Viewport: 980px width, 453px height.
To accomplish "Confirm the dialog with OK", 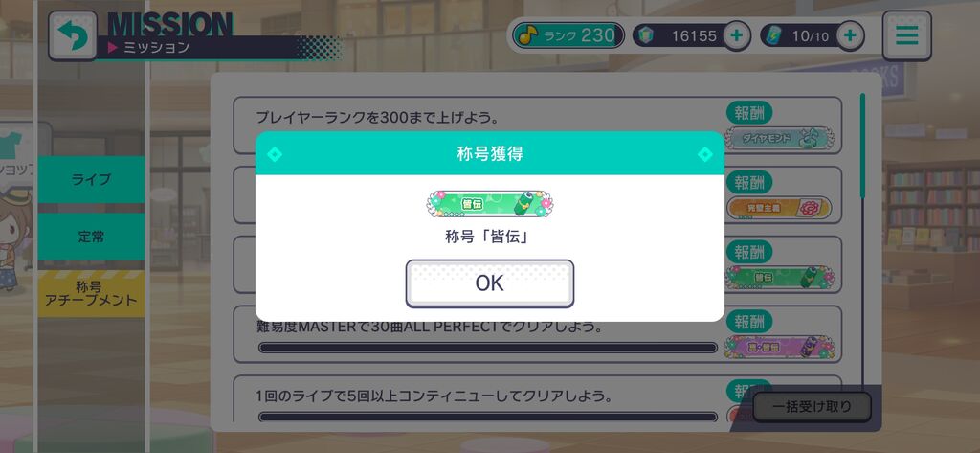I will [489, 283].
